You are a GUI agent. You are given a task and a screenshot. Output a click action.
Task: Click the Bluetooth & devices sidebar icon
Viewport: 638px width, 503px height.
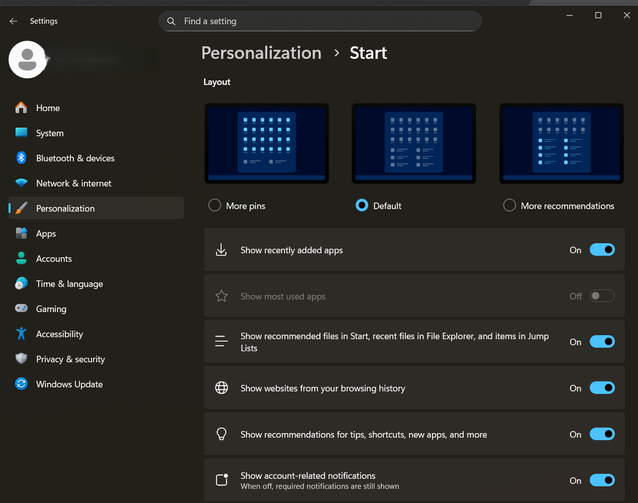click(x=21, y=158)
